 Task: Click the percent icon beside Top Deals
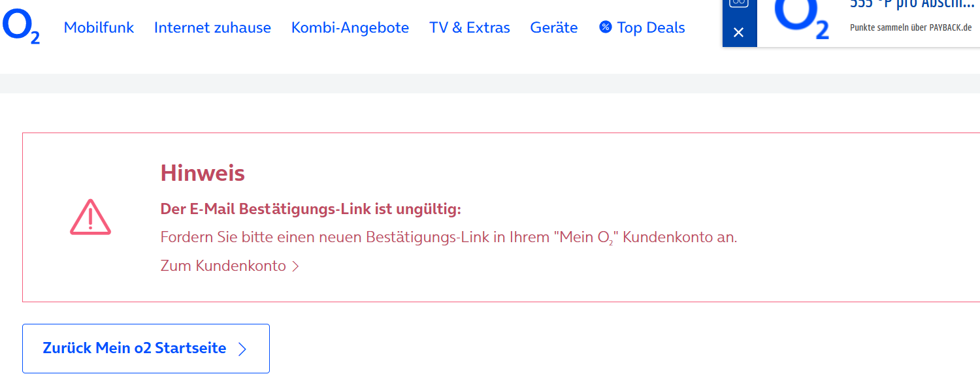tap(606, 27)
